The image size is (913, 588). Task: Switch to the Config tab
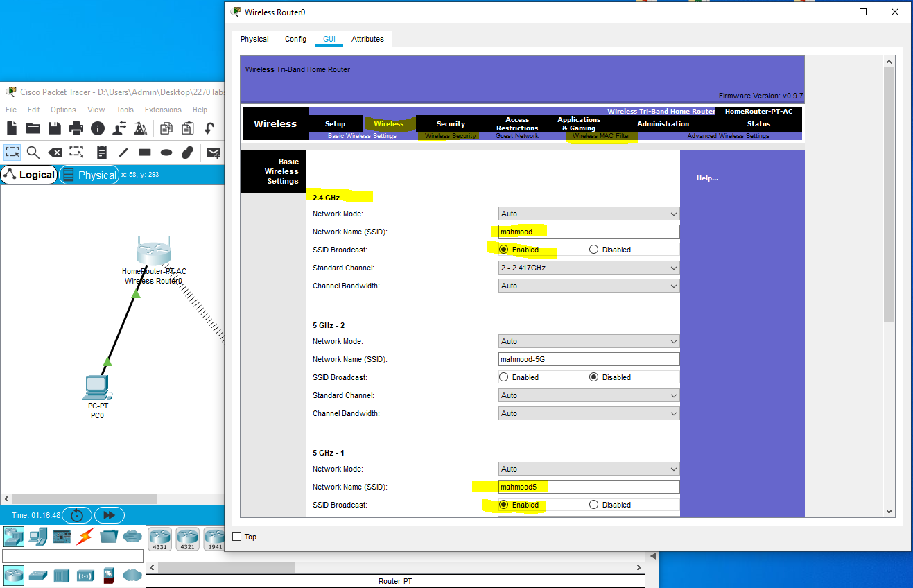click(295, 39)
